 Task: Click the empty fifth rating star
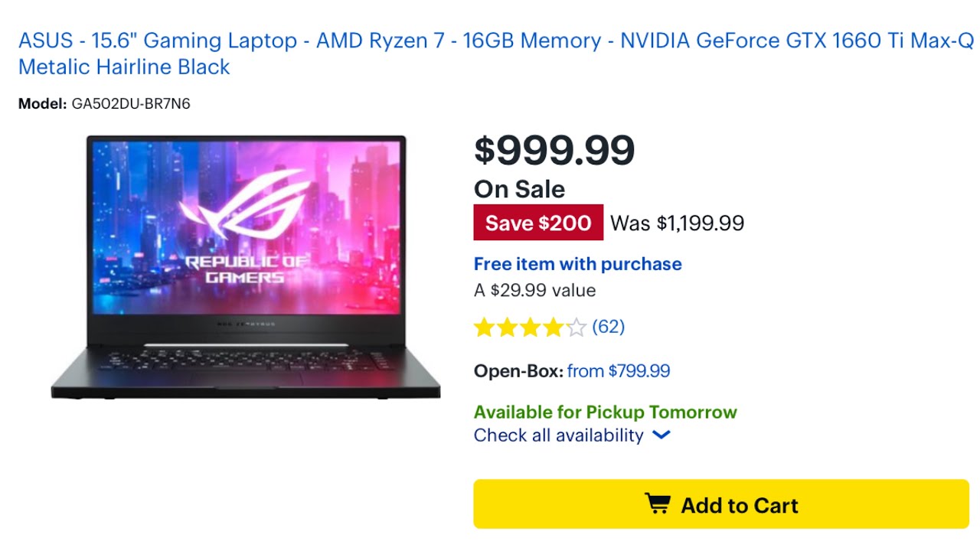(576, 328)
